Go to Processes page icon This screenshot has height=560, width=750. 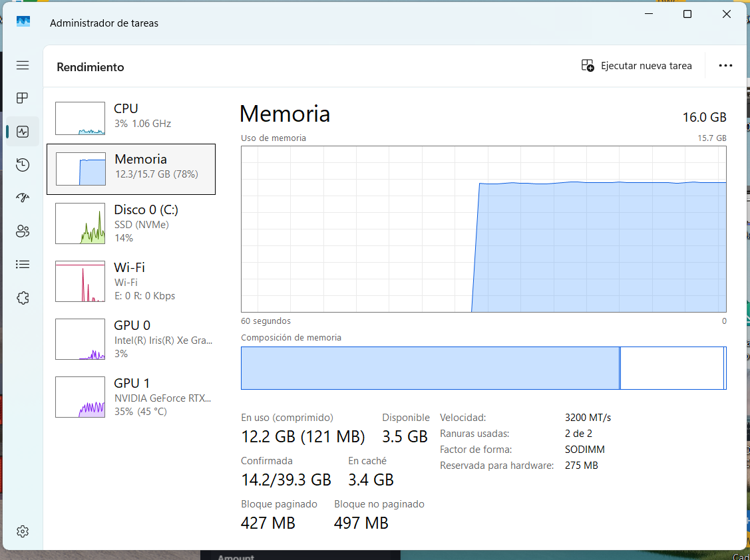[23, 98]
